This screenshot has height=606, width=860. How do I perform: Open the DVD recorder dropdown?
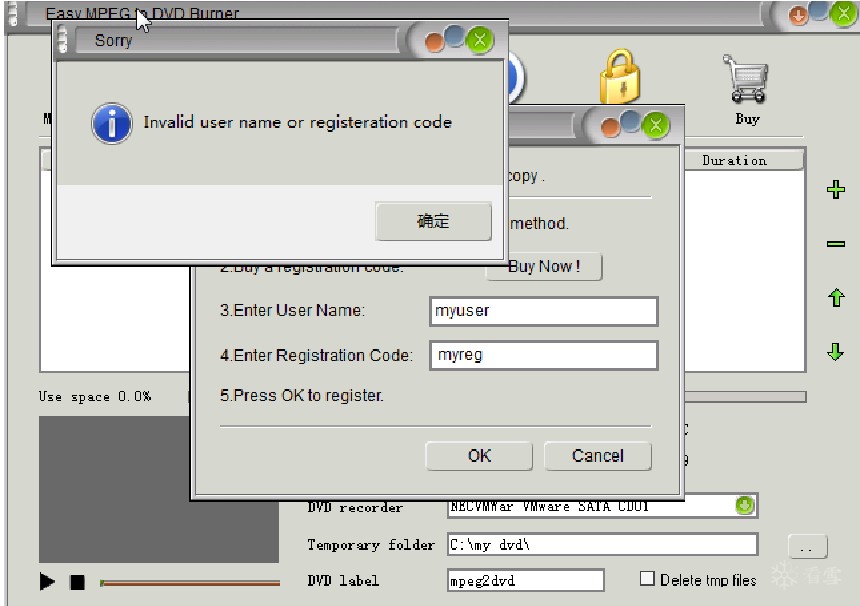click(x=744, y=505)
